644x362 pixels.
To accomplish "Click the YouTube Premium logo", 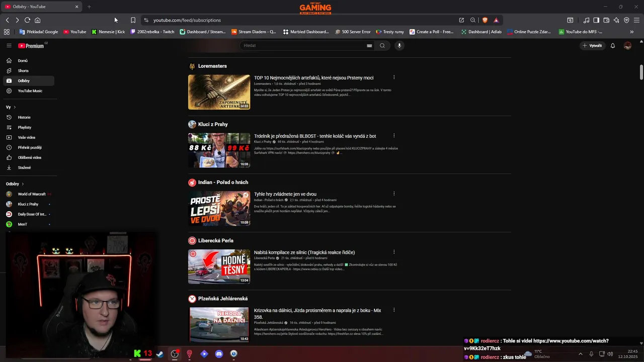I will coord(31,46).
